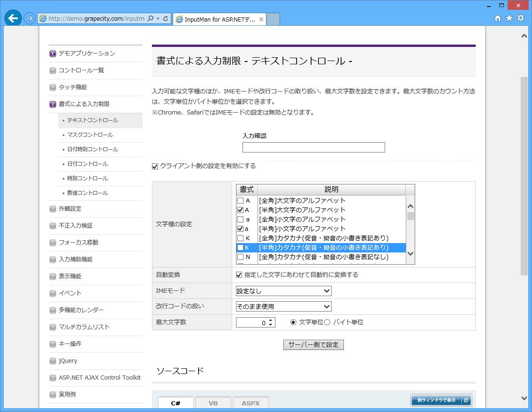Check the [全角]小文字のアルファベット checkbox
Screen dimensions: 532x412
click(x=240, y=219)
